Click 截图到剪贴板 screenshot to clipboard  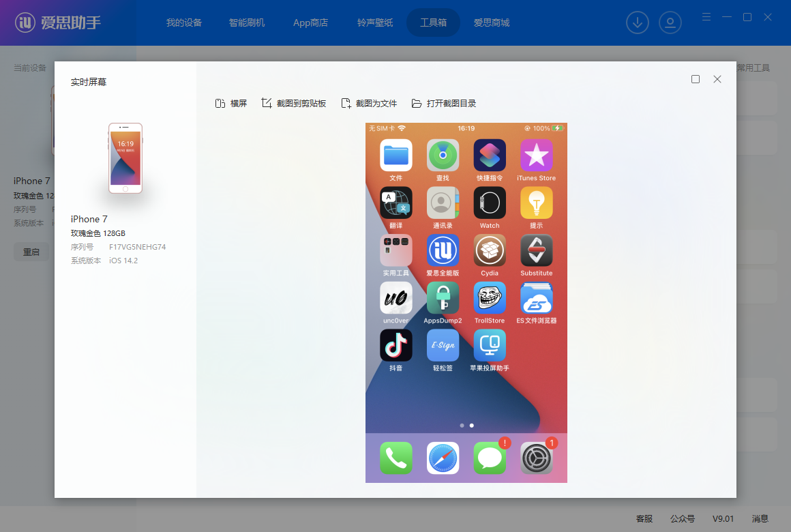tap(294, 104)
